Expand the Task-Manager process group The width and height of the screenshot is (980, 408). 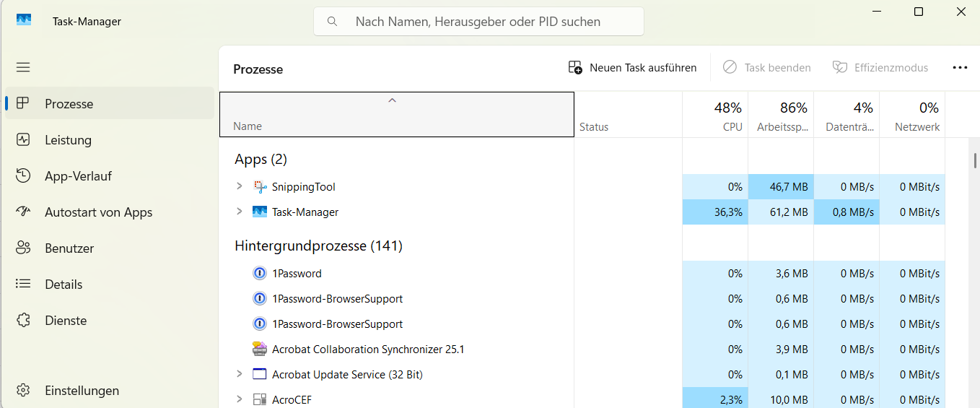(240, 212)
